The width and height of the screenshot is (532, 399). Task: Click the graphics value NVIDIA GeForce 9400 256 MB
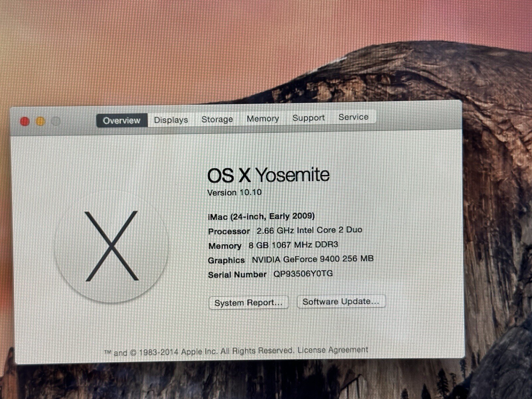[313, 259]
